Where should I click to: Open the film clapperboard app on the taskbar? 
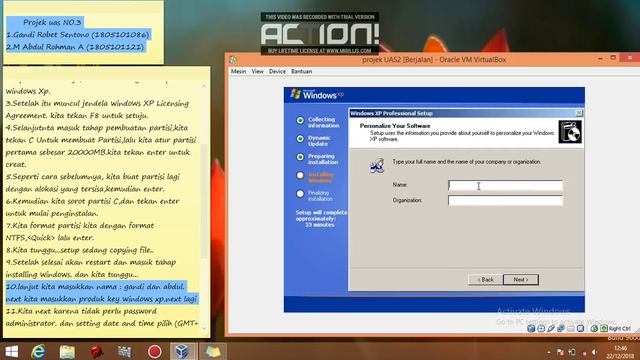coord(124,351)
